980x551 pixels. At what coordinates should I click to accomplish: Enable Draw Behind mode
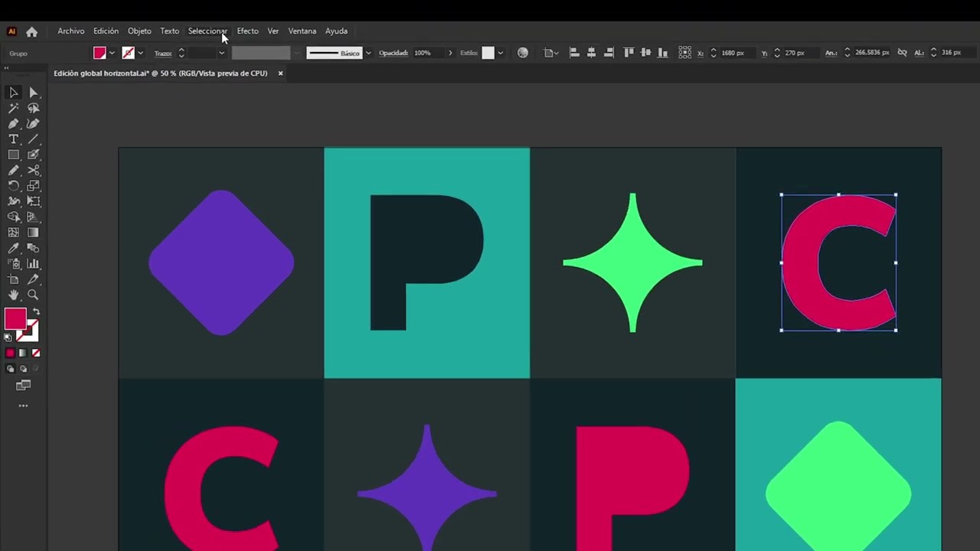click(23, 369)
